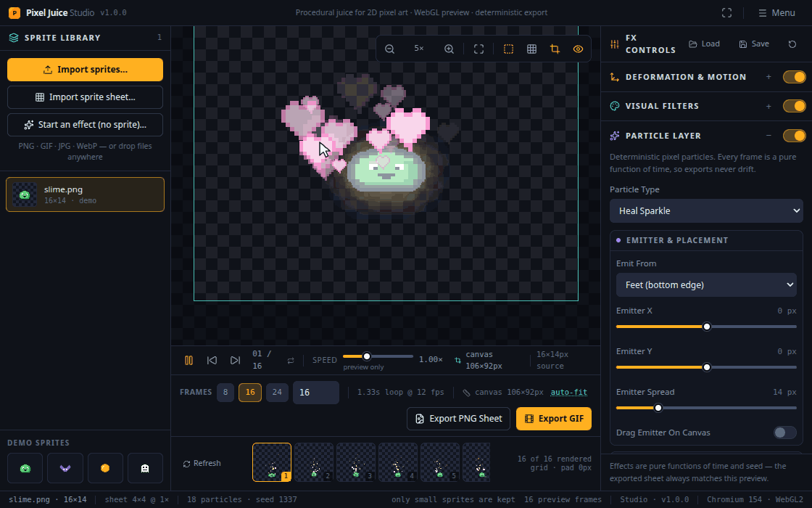
Task: Select the green slime demo sprite
Action: pos(25,468)
